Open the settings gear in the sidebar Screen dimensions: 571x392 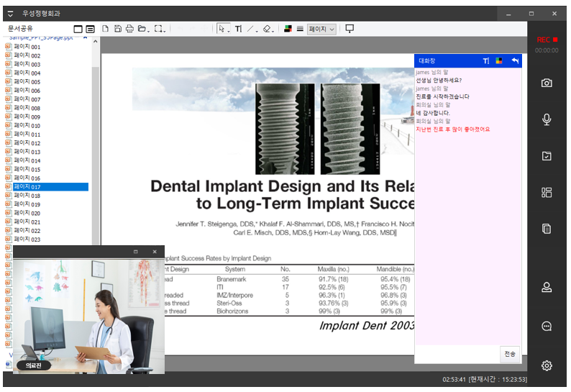click(x=547, y=365)
